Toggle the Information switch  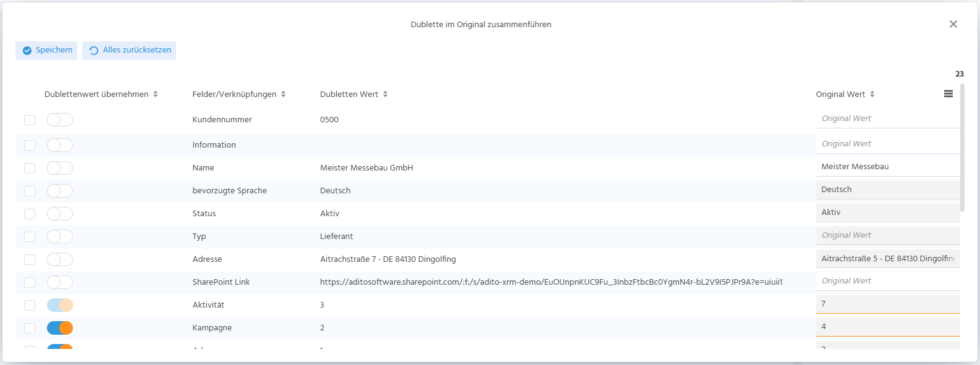pos(60,145)
